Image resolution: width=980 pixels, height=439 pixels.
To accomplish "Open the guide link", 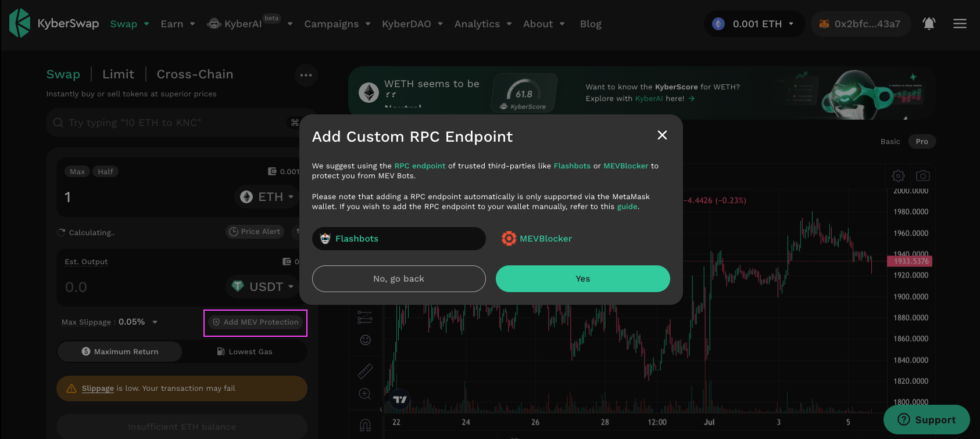I will click(627, 207).
